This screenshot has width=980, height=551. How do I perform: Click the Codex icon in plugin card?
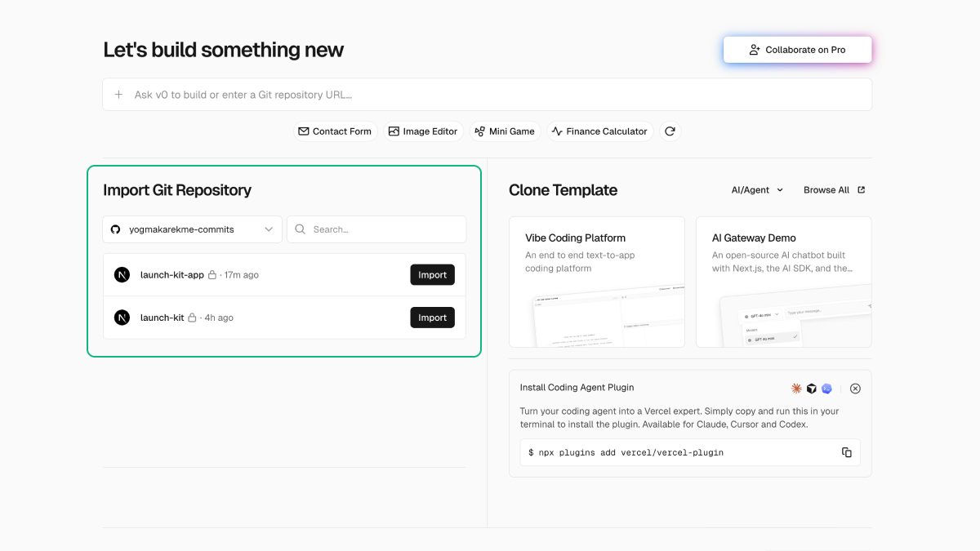pyautogui.click(x=826, y=389)
